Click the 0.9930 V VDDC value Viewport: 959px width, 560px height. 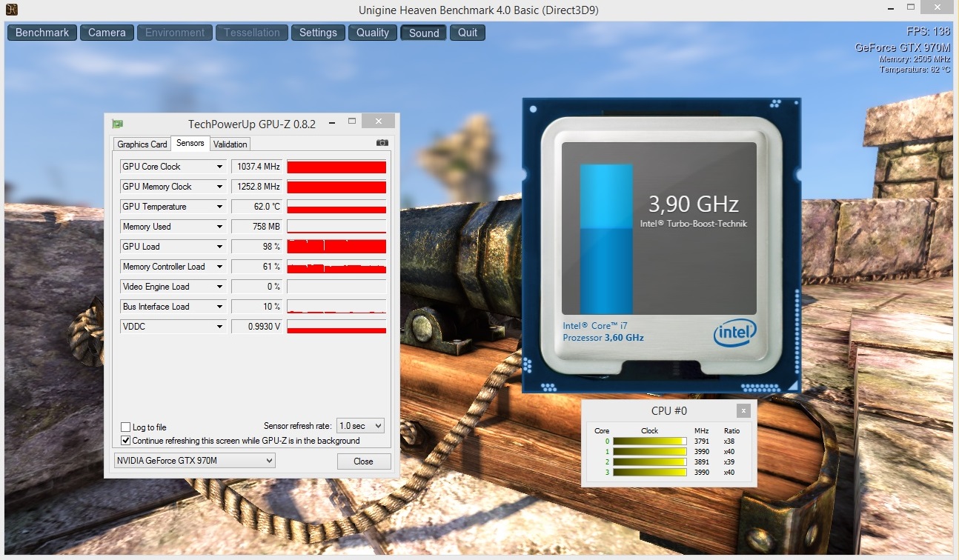tap(256, 327)
